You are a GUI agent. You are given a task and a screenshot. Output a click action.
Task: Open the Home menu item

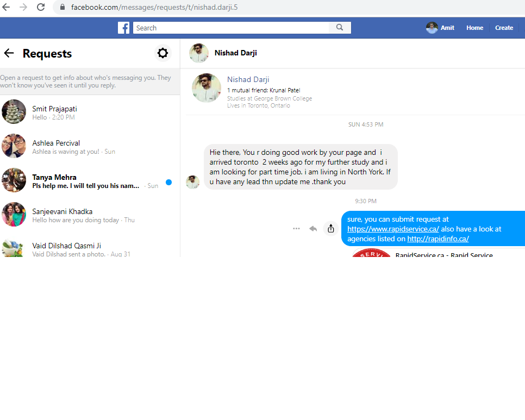pos(474,28)
